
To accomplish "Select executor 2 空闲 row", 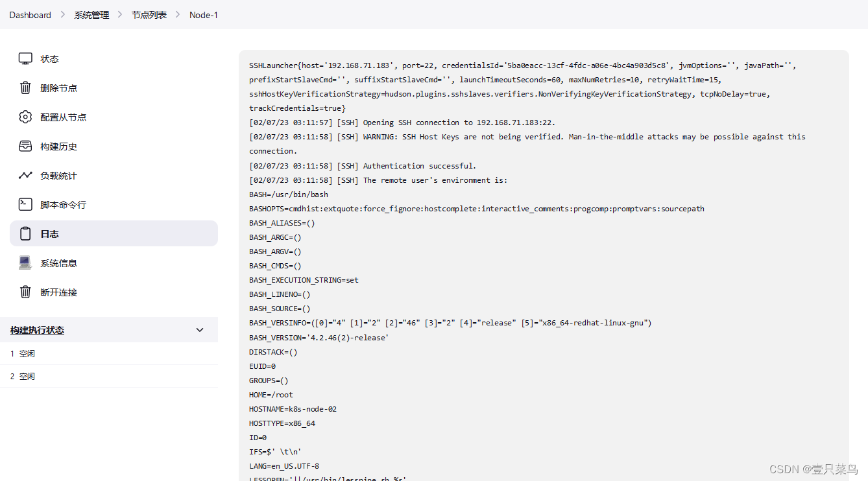I will point(109,377).
